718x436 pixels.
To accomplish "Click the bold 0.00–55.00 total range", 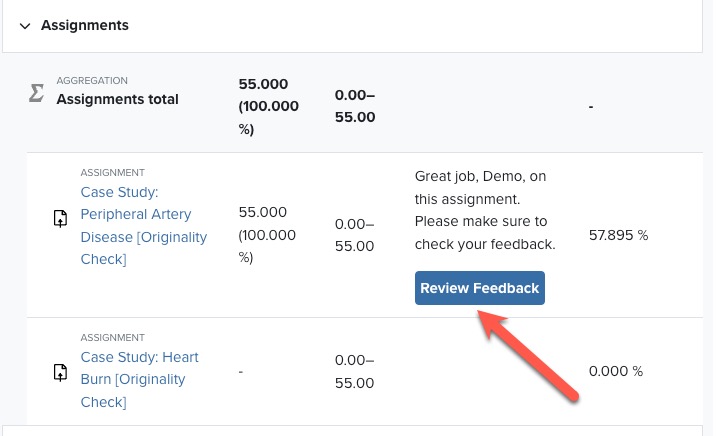I will (x=355, y=106).
